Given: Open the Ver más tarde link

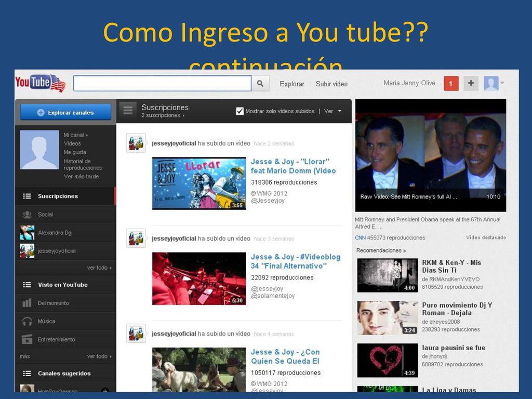Looking at the screenshot, I should (82, 177).
